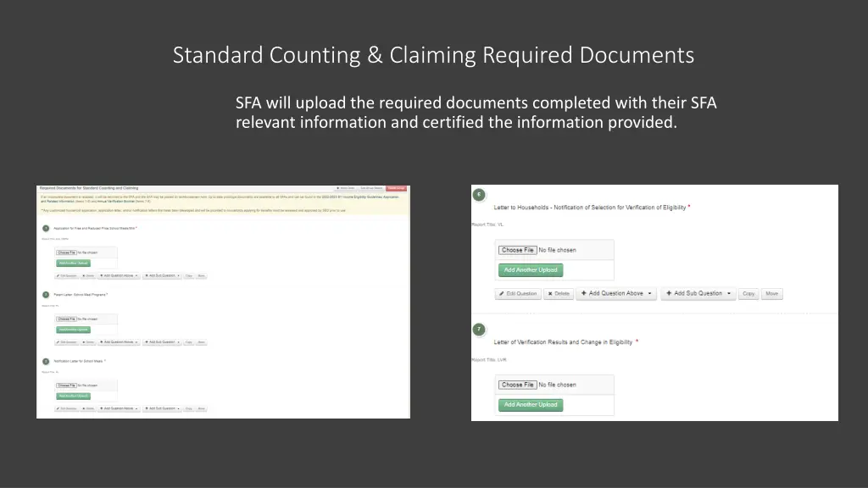Click Choose File for Notification Letter for School Meals
The height and width of the screenshot is (488, 868).
[x=66, y=385]
